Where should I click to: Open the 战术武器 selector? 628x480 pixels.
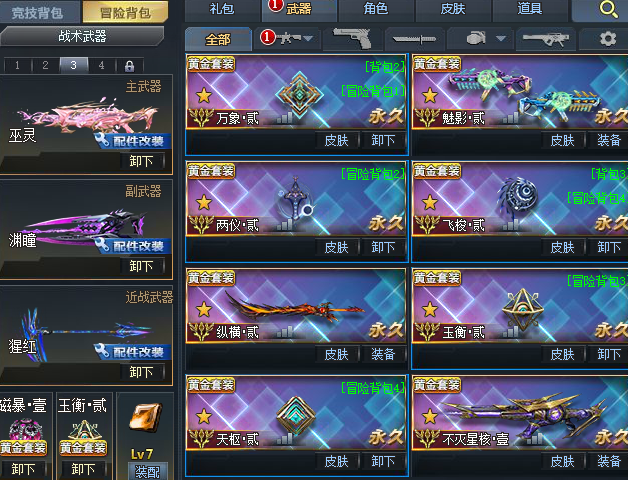point(82,36)
